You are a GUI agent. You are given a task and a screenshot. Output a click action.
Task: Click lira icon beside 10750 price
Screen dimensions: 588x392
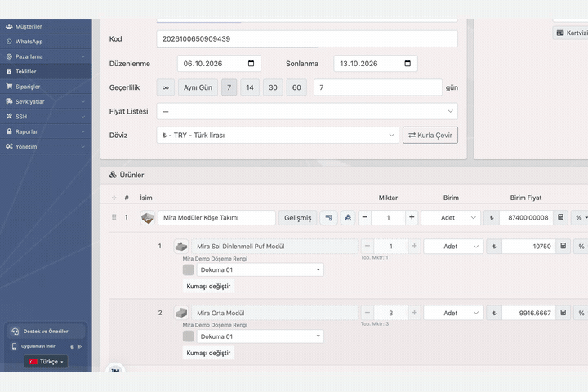(x=494, y=247)
